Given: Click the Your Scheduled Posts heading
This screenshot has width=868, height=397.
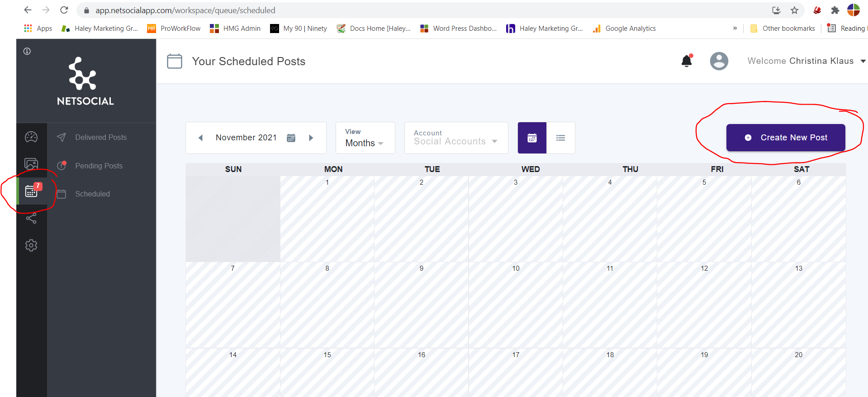Looking at the screenshot, I should 249,61.
